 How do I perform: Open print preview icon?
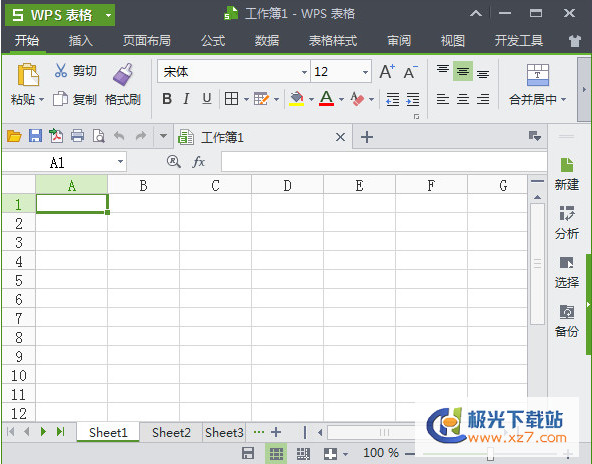click(99, 136)
